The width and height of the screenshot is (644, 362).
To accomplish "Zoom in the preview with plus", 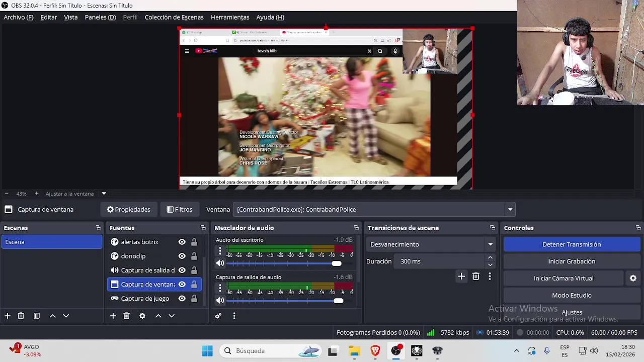I will pos(36,194).
